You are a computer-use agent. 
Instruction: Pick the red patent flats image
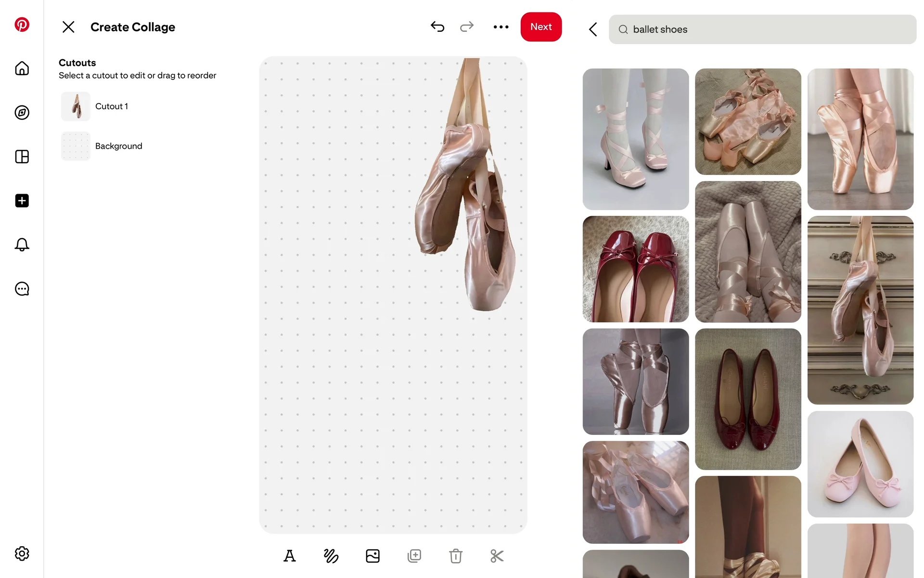pyautogui.click(x=635, y=269)
